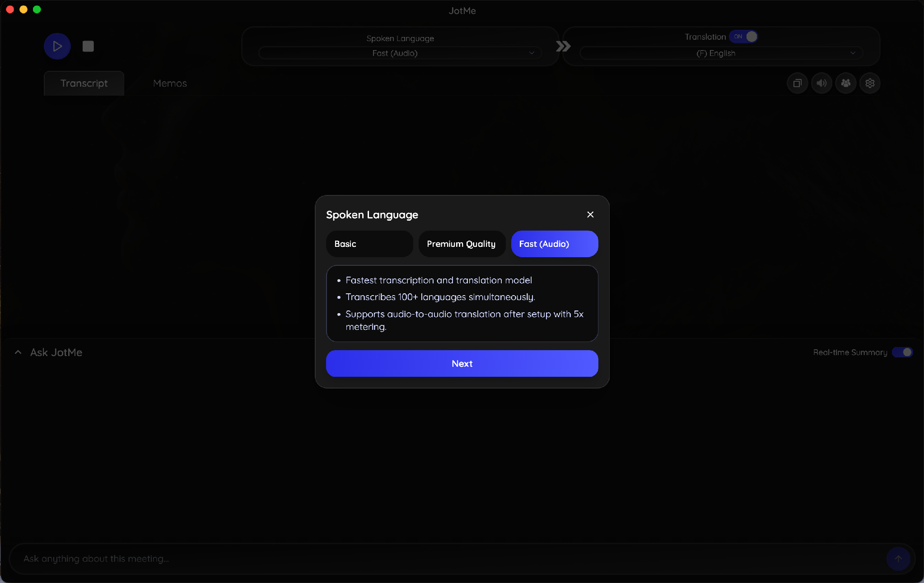924x583 pixels.
Task: Send question with the arrow button
Action: coord(898,559)
